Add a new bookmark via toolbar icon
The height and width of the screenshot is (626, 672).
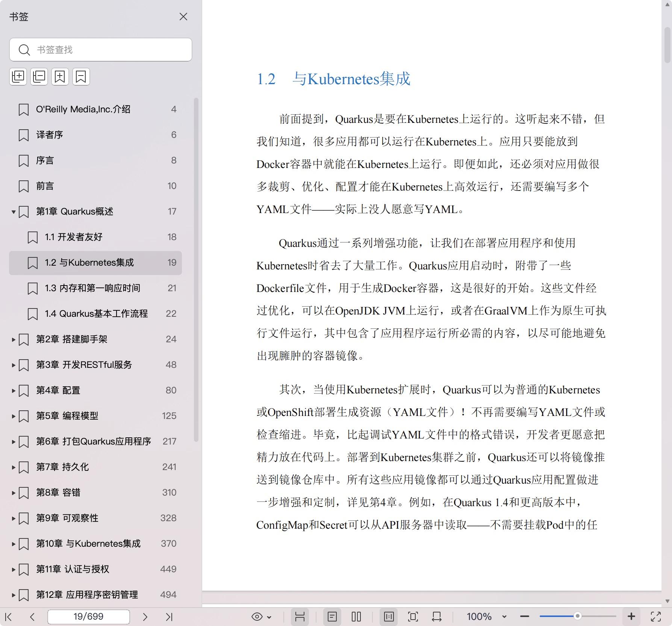60,77
